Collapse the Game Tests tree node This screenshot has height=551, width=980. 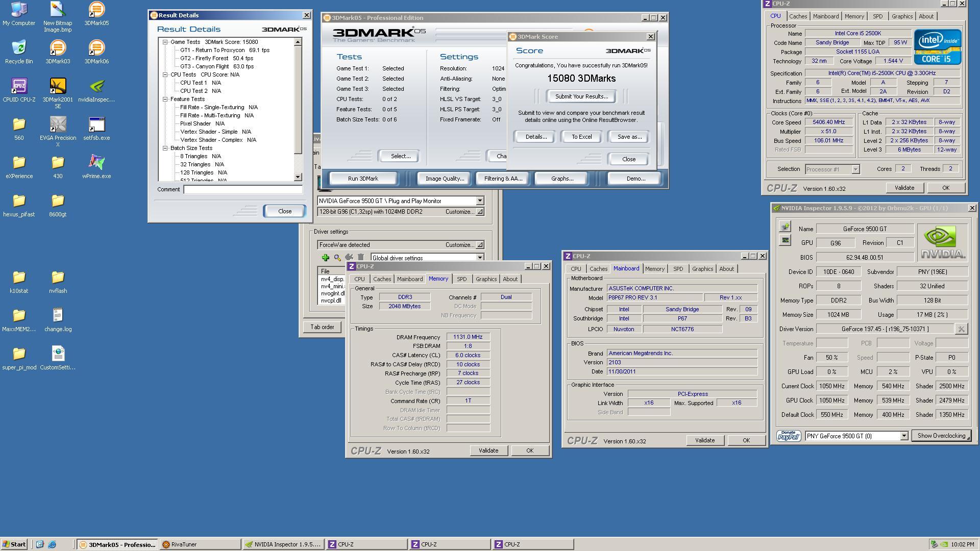tap(165, 42)
